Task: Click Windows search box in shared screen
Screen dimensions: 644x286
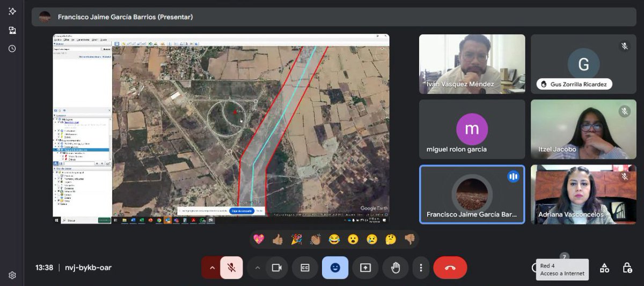Action: point(86,220)
